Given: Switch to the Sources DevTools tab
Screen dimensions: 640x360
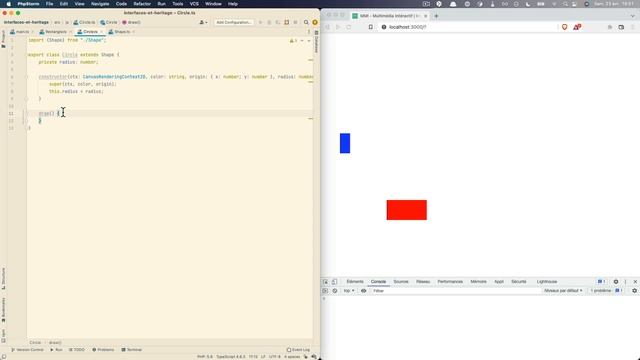Looking at the screenshot, I should [x=401, y=282].
